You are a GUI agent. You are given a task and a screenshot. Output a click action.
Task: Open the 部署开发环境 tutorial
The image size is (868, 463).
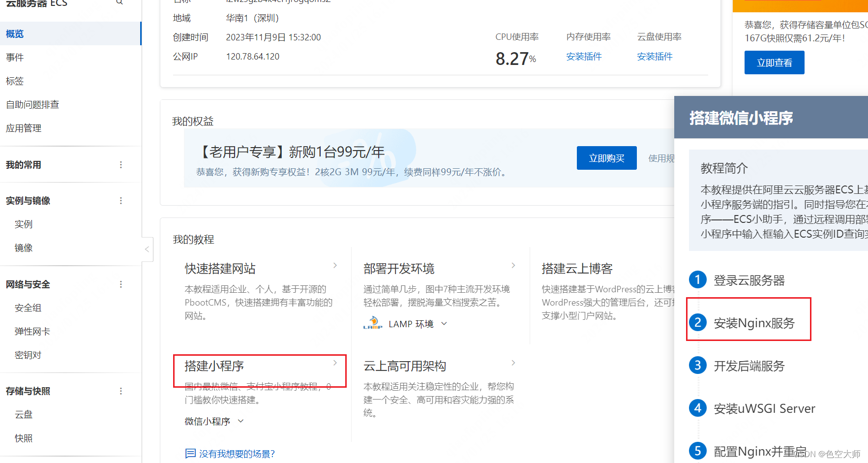point(399,269)
